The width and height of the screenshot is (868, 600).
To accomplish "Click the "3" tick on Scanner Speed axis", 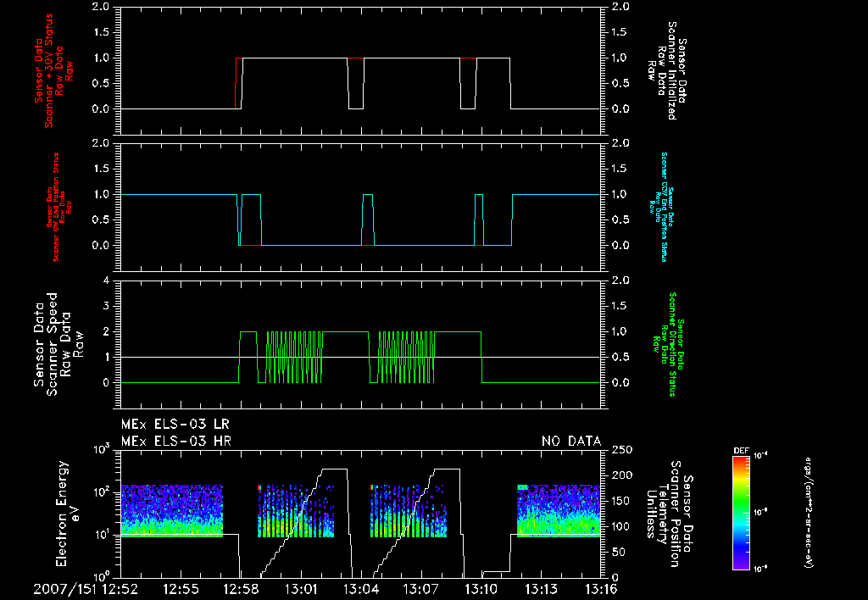I will tap(106, 306).
